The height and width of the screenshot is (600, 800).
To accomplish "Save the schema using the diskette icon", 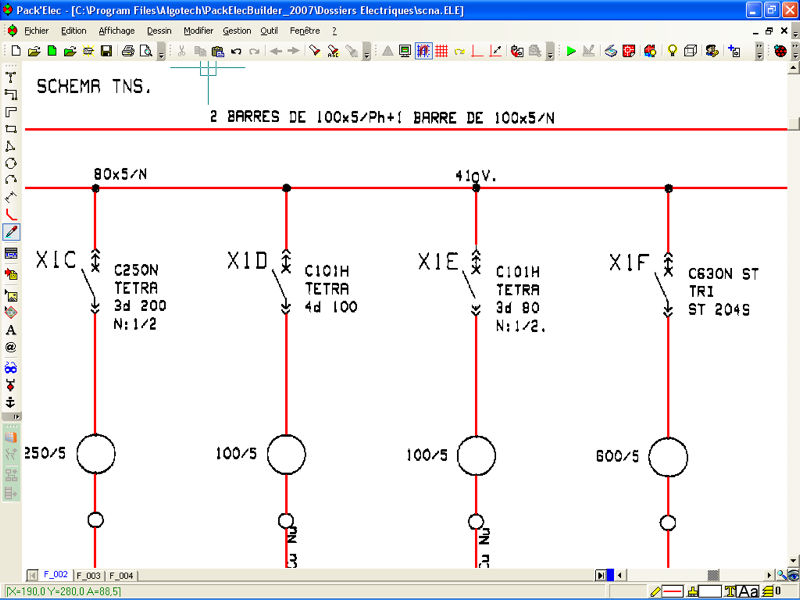I will 106,50.
